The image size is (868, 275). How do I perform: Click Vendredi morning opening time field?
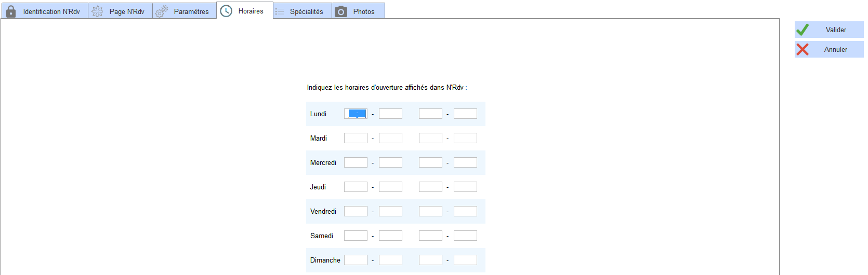tap(356, 211)
